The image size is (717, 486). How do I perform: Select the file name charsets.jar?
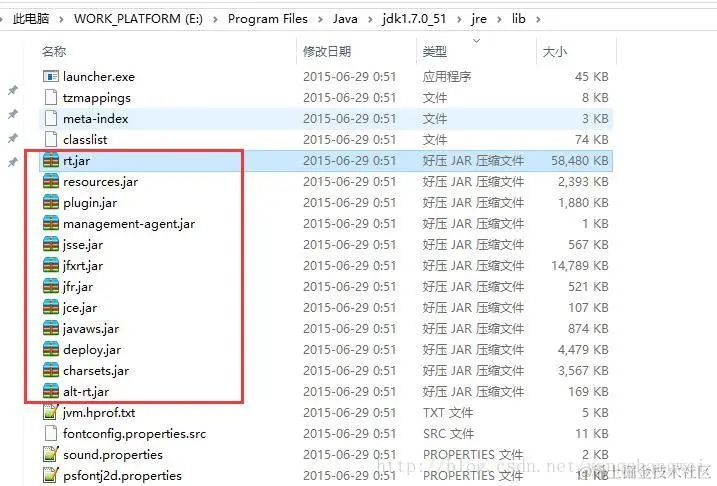point(96,371)
